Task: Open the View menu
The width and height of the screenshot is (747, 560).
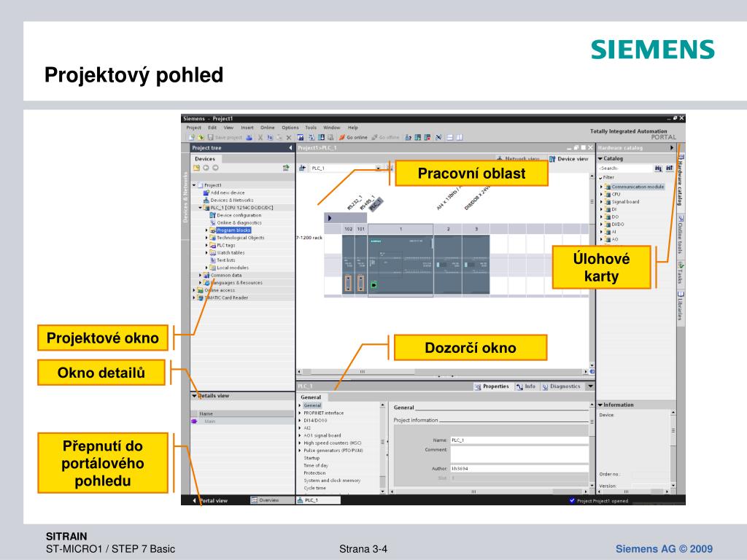Action: [x=228, y=128]
